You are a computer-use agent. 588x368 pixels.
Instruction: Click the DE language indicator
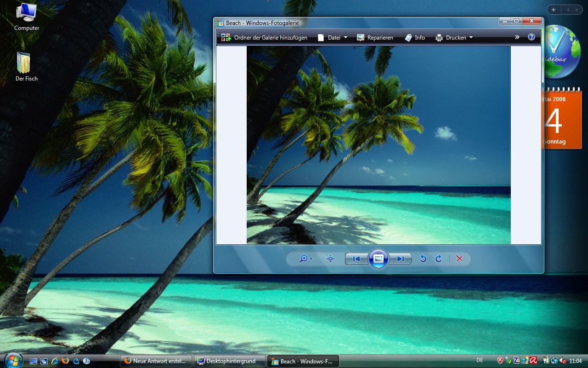pyautogui.click(x=480, y=361)
